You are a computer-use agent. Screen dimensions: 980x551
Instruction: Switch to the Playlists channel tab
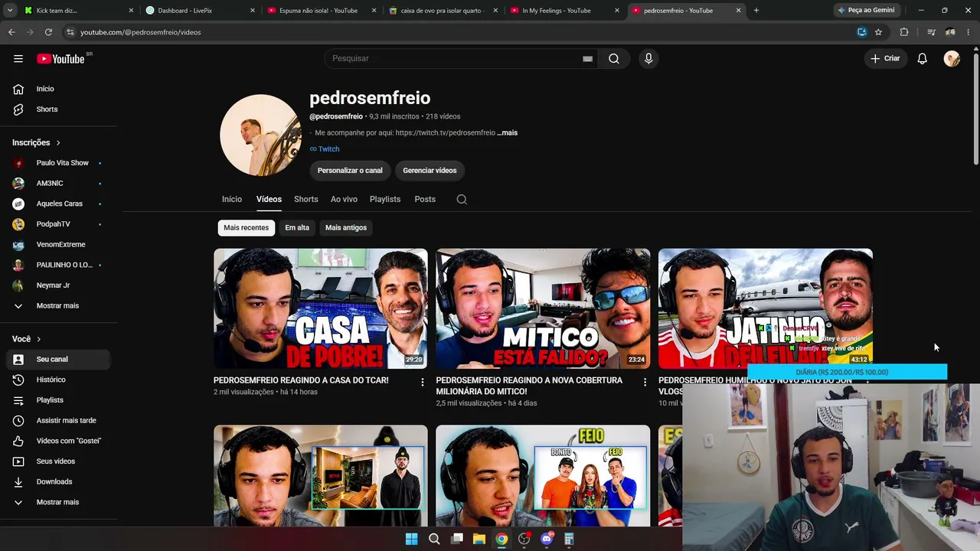(x=385, y=199)
